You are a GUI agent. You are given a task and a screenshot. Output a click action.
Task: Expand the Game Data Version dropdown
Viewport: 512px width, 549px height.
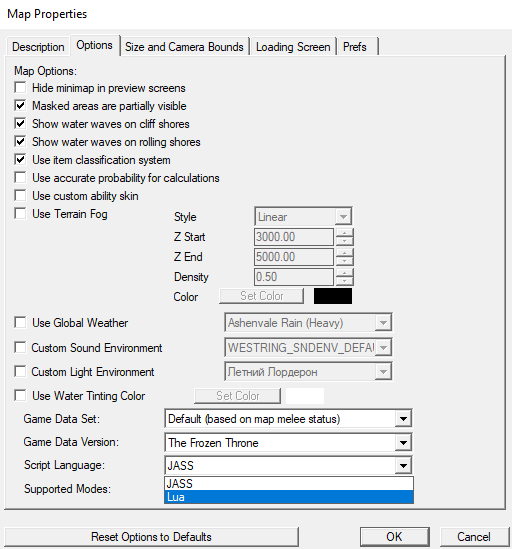tap(288, 443)
